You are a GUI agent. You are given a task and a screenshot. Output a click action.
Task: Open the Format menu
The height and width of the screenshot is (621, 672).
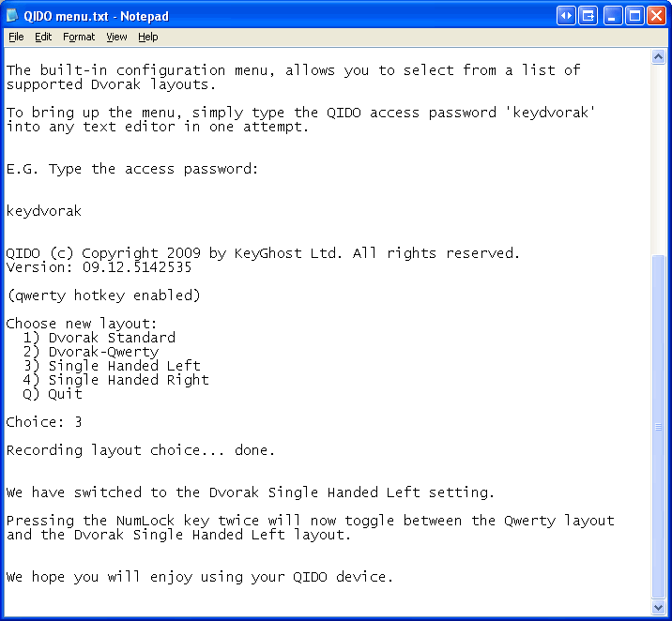[79, 37]
